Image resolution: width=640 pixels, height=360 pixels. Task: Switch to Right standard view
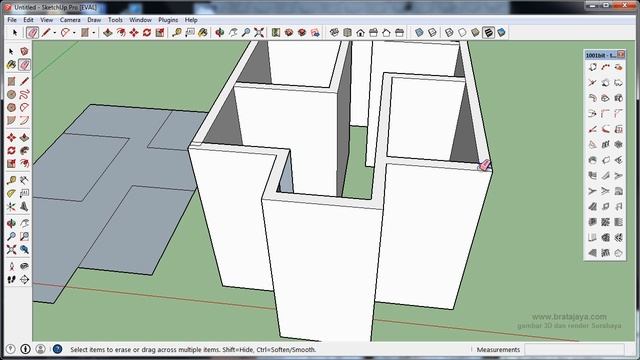[x=373, y=33]
